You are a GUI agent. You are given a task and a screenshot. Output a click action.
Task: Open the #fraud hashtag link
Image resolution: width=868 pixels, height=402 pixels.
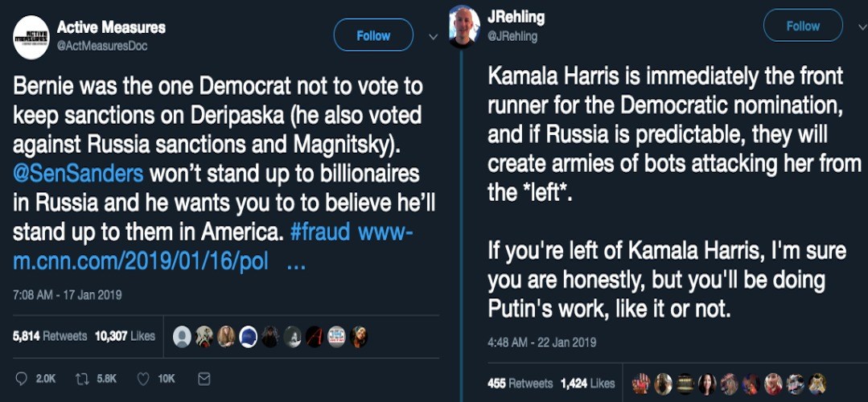click(319, 232)
